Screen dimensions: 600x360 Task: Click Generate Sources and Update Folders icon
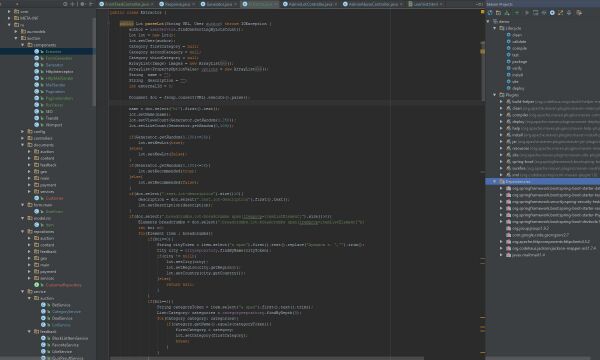click(x=499, y=13)
